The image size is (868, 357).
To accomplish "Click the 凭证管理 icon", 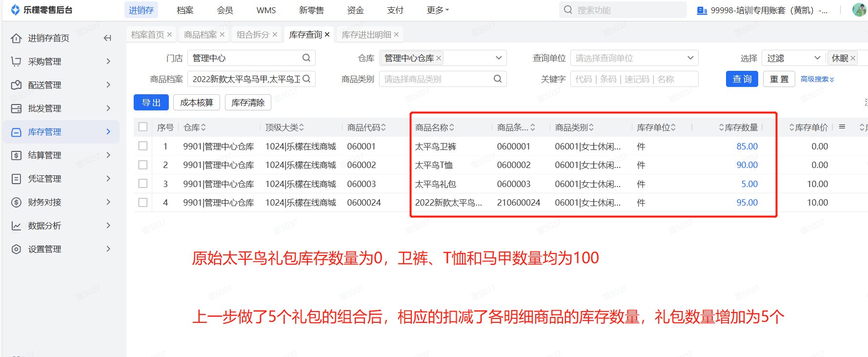I will tap(16, 179).
